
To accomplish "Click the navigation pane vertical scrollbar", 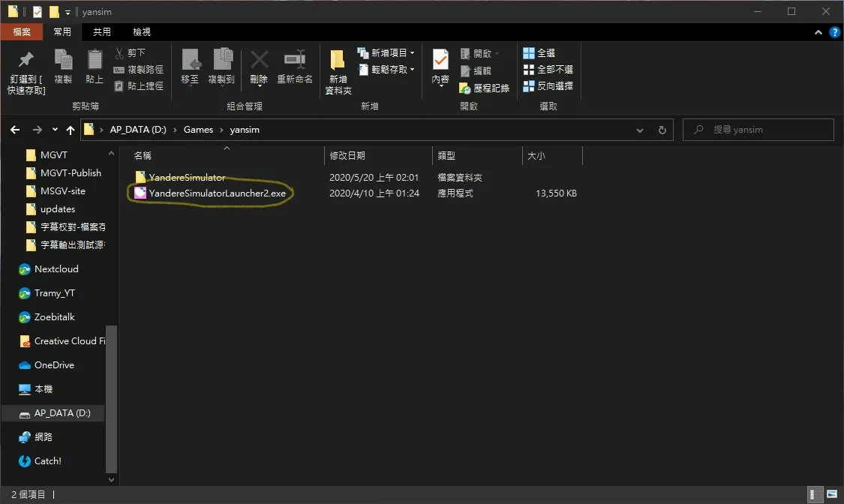I will (112, 398).
